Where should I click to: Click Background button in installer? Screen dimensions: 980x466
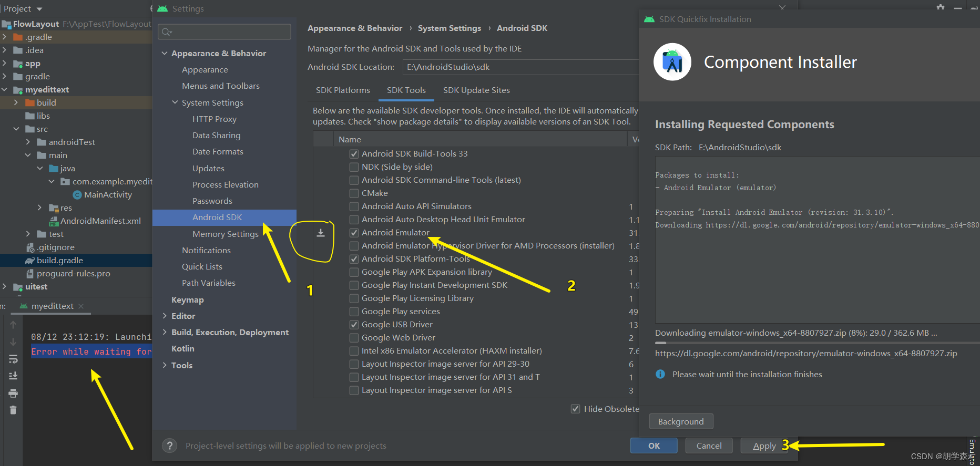pos(681,421)
